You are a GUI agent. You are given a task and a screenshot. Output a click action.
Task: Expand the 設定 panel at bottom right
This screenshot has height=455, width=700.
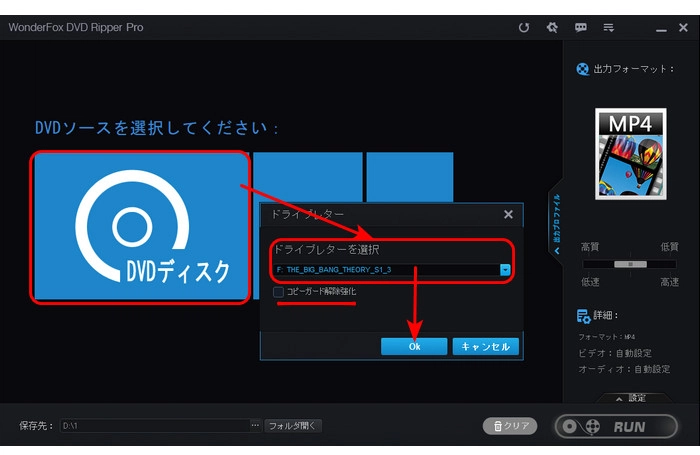[632, 398]
